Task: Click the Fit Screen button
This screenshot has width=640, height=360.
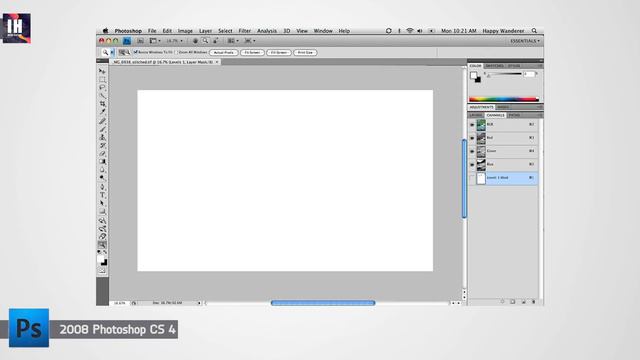Action: pyautogui.click(x=252, y=53)
